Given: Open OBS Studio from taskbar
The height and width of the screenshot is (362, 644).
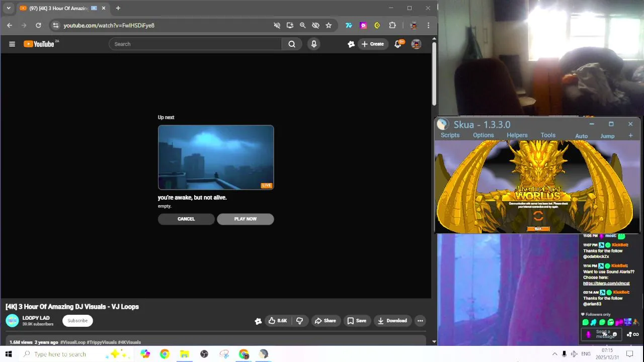Looking at the screenshot, I should (204, 354).
